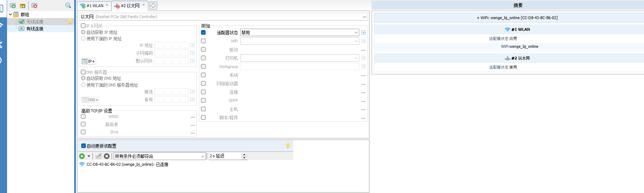The width and height of the screenshot is (644, 193).
Task: Enable the IP & 网关 checkbox
Action: coord(83,25)
